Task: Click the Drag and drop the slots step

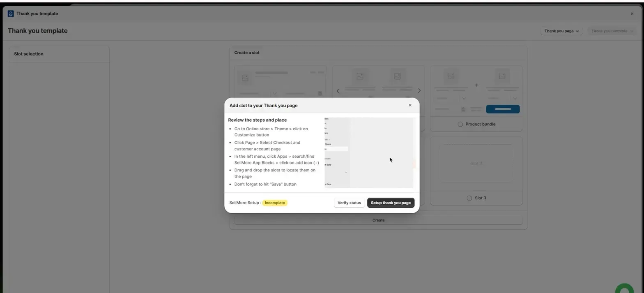Action: 275,173
